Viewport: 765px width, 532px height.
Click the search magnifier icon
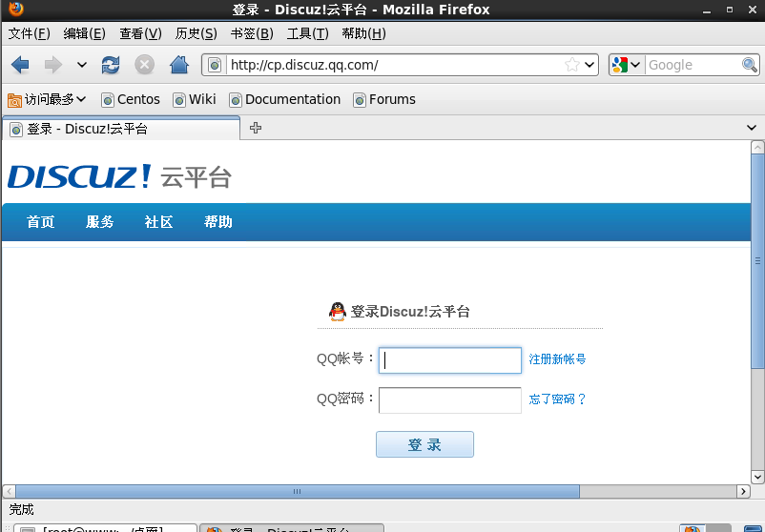click(750, 65)
